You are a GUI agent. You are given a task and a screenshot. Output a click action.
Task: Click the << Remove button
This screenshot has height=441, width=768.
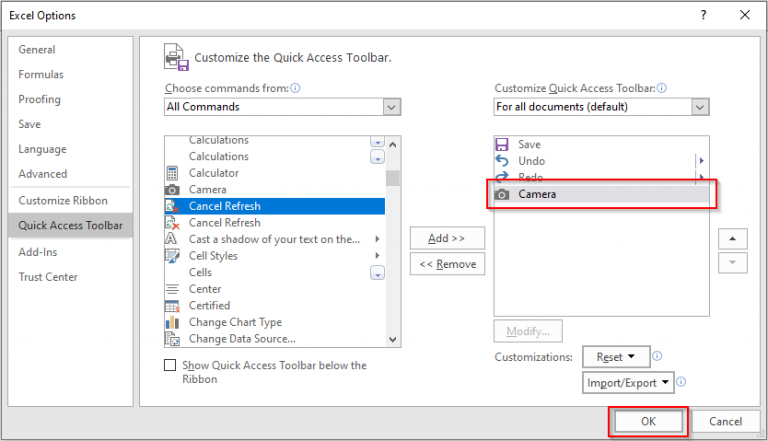pyautogui.click(x=447, y=264)
